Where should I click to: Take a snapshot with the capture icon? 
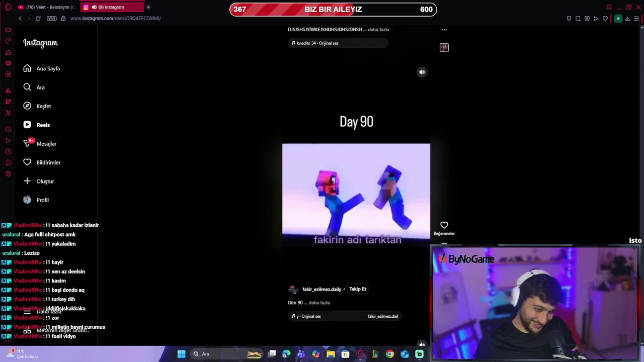[578, 19]
